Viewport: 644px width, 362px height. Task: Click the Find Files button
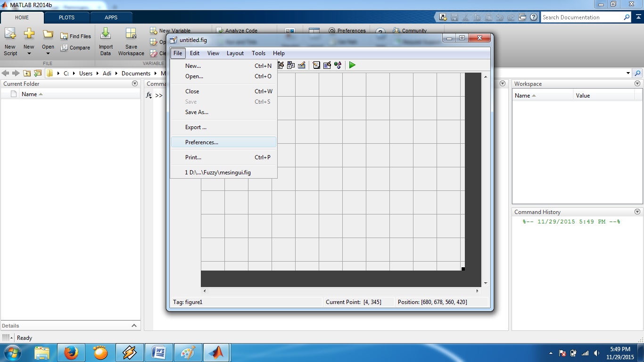76,36
